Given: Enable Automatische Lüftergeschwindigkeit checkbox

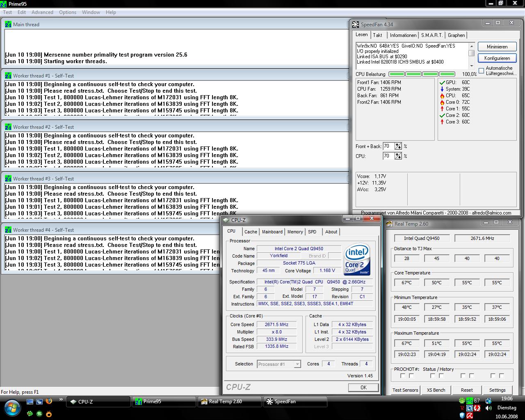Looking at the screenshot, I should (x=482, y=71).
